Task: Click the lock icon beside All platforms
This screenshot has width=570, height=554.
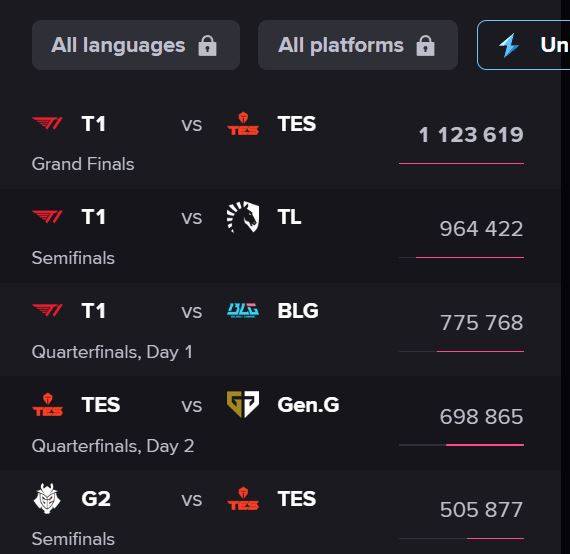Action: 425,45
